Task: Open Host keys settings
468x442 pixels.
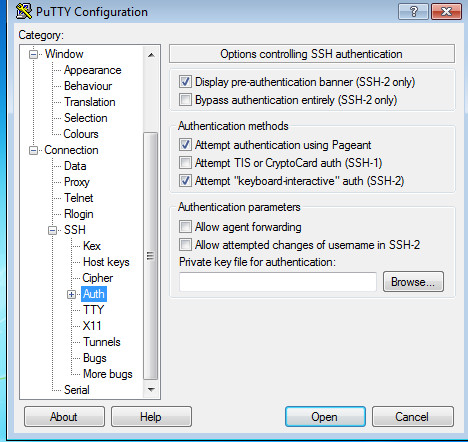Action: pos(106,262)
